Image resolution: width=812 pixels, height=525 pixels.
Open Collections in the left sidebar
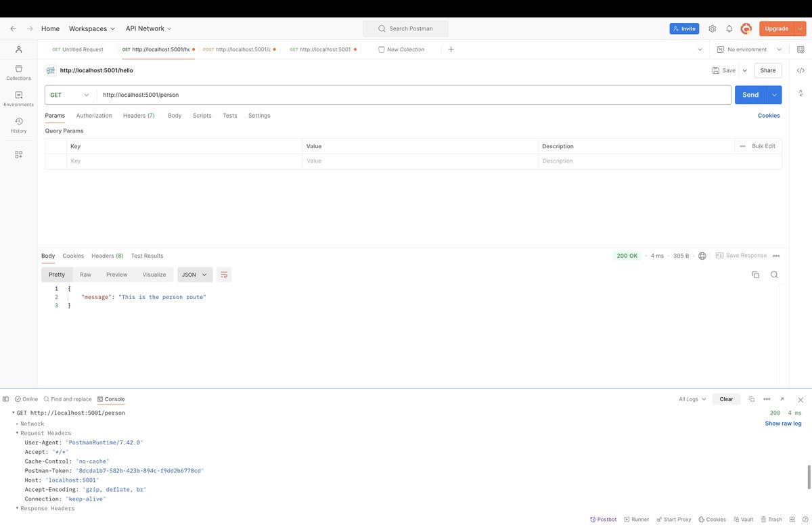point(18,71)
